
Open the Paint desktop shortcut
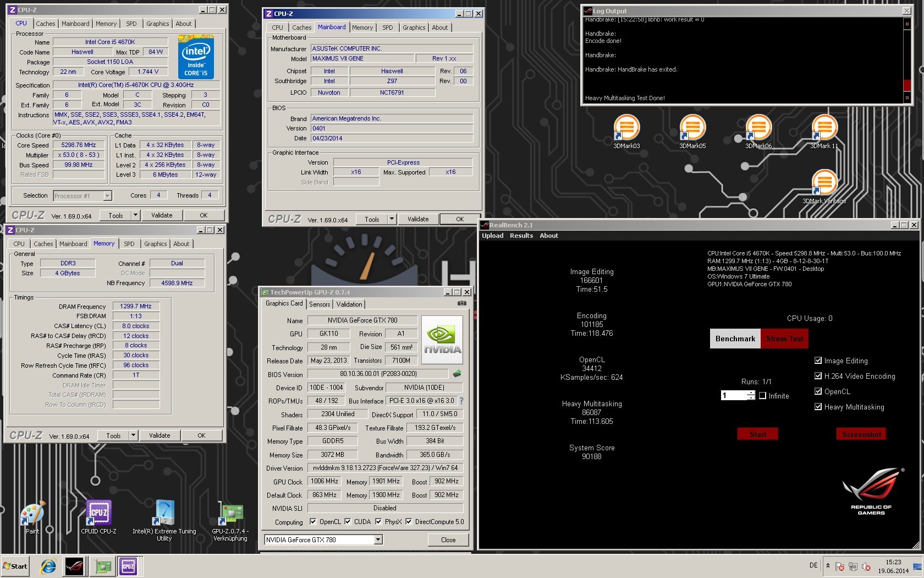[x=32, y=516]
